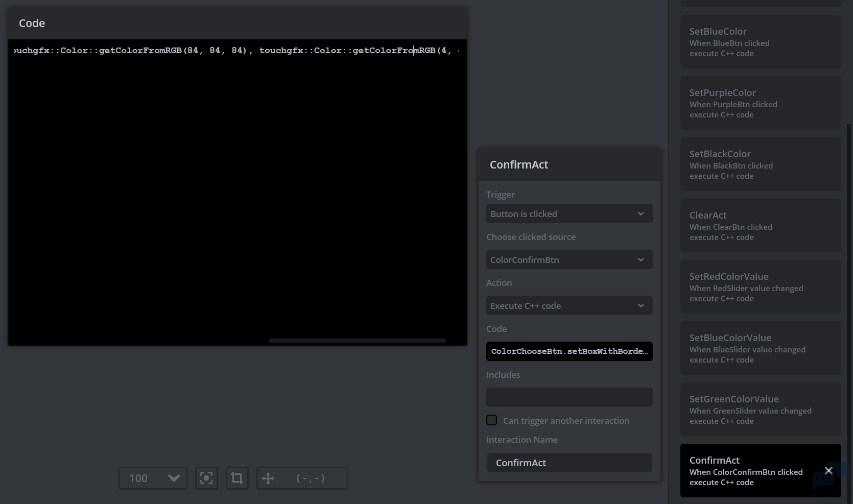Click the Interaction Name field containing ConfirmAct
This screenshot has width=853, height=504.
(x=569, y=463)
